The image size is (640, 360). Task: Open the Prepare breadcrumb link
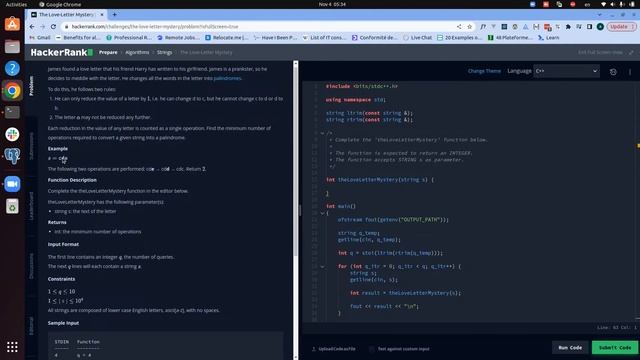[108, 52]
